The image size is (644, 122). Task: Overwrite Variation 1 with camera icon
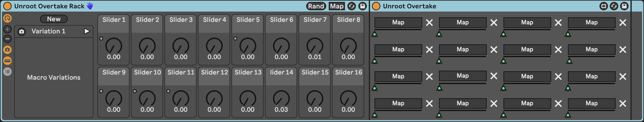pyautogui.click(x=22, y=31)
